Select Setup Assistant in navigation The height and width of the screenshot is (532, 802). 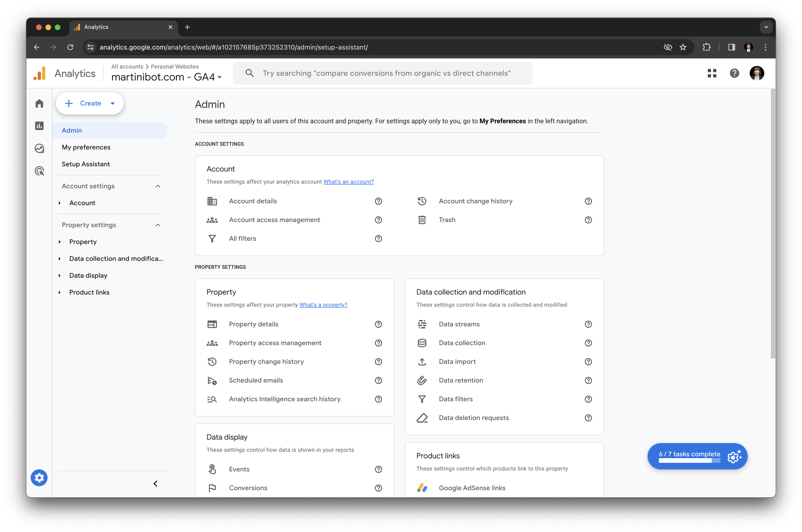pos(86,164)
